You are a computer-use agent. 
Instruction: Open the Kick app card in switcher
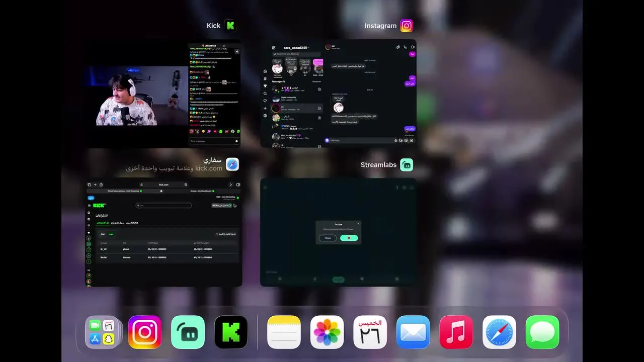click(x=163, y=94)
